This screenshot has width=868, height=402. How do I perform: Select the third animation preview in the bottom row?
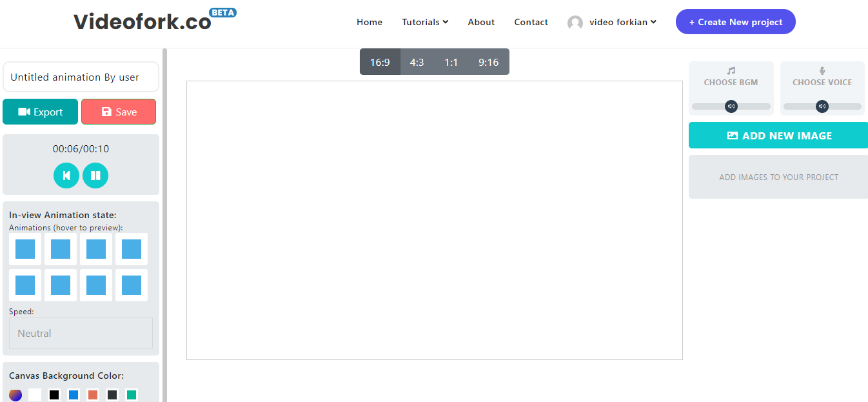point(96,285)
